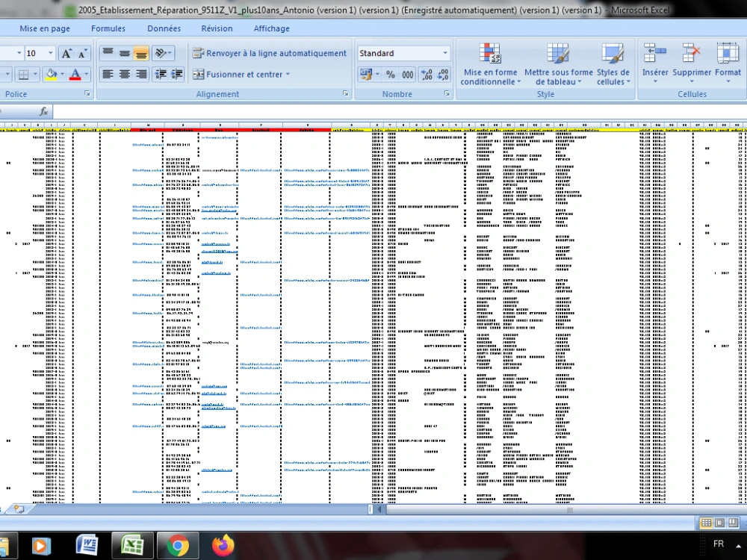This screenshot has height=560, width=747.
Task: Click the insert function fx button
Action: 43,111
